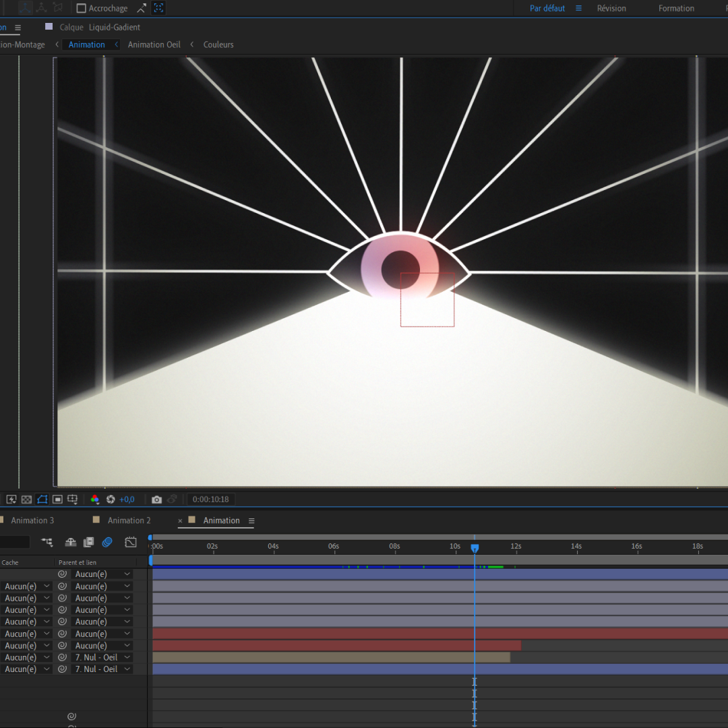Image resolution: width=728 pixels, height=728 pixels.
Task: Open the composition viewer panel menu
Action: click(x=18, y=28)
